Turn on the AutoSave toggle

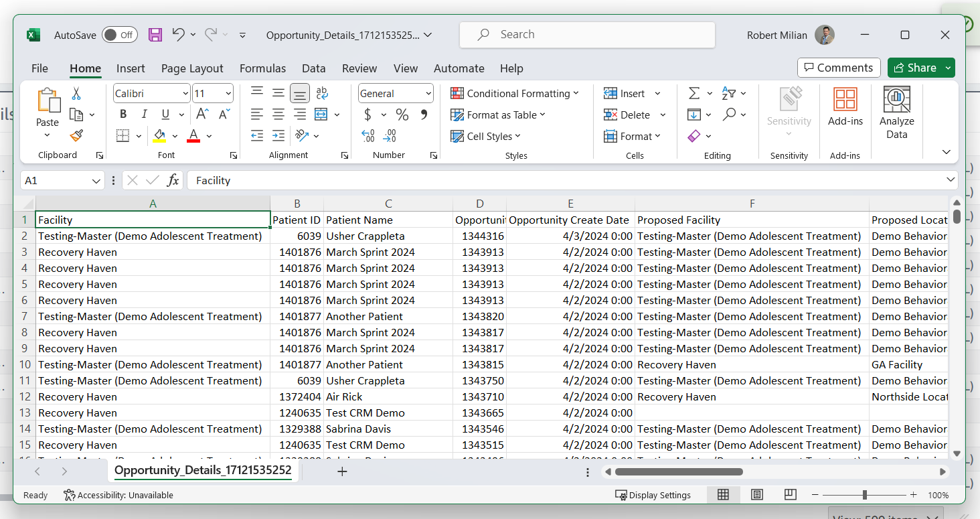click(x=119, y=35)
